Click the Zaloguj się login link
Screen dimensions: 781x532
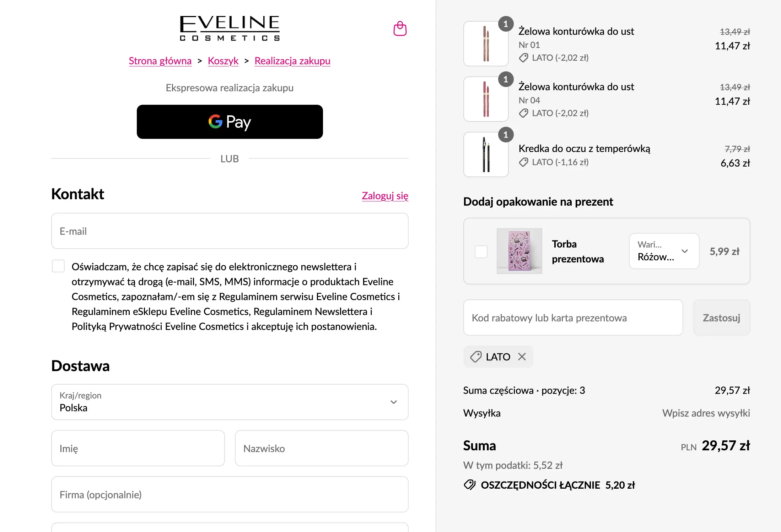coord(385,196)
